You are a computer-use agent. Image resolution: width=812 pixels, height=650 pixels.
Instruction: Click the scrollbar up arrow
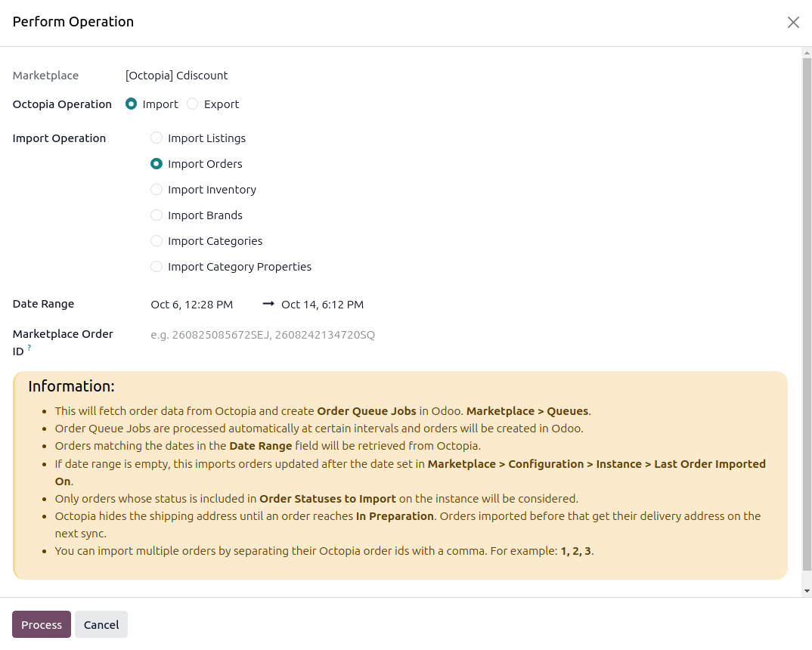(x=807, y=53)
